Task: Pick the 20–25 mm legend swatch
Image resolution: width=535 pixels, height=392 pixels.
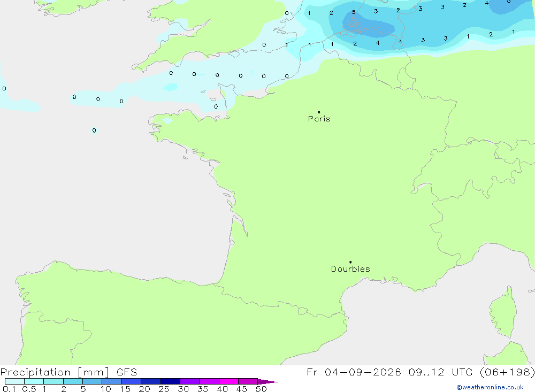Action: [x=150, y=381]
